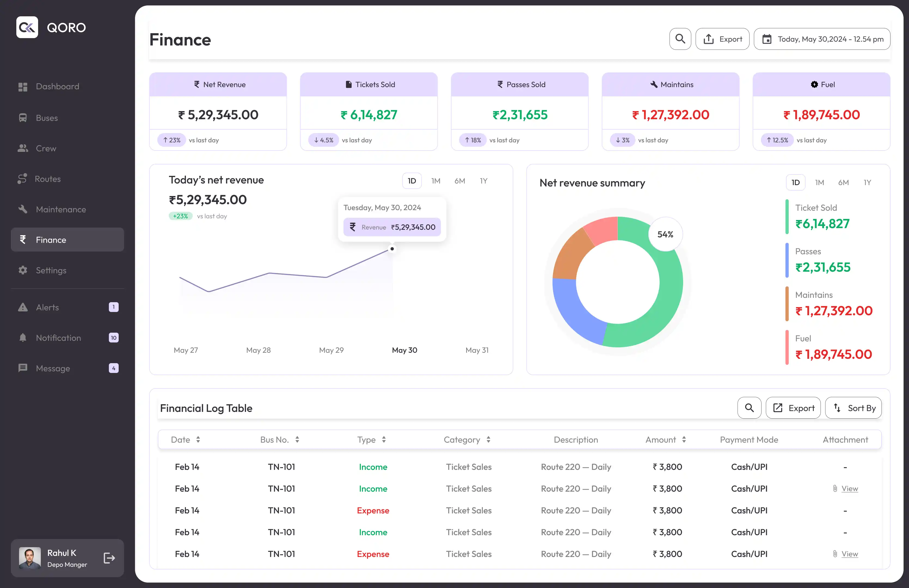Select 1Y in Net revenue summary
The image size is (909, 588).
[867, 182]
